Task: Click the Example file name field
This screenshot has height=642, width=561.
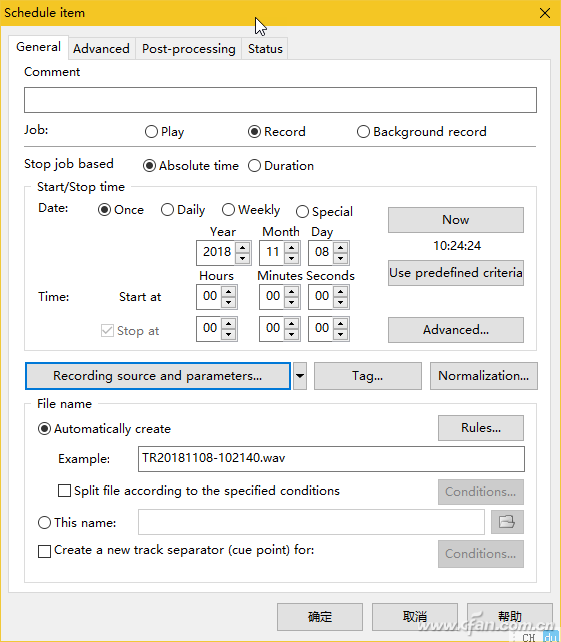Action: tap(331, 459)
